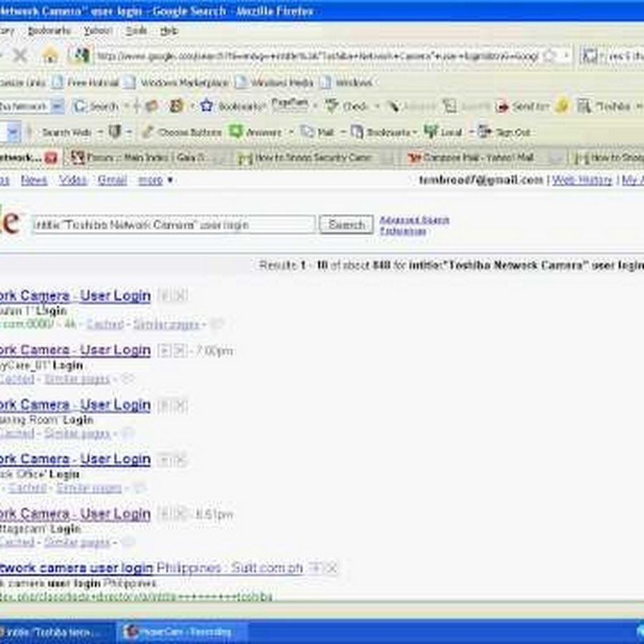Open Yahoo Mail toolbar button
Viewport: 644px width, 644px height.
pyautogui.click(x=317, y=132)
